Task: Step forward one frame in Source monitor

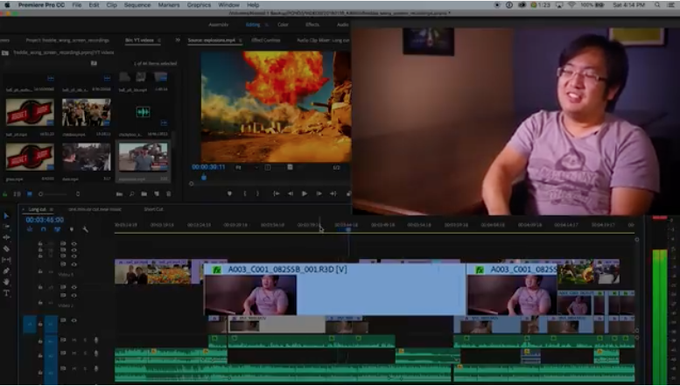Action: 319,193
